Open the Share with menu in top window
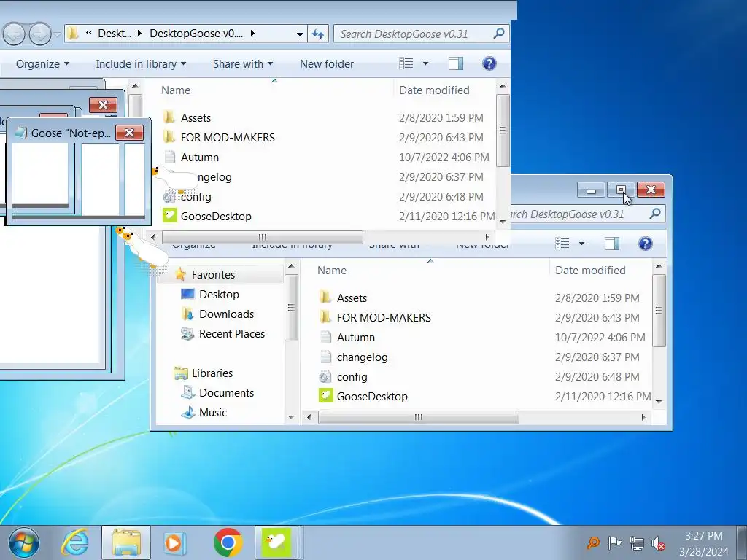 242,64
